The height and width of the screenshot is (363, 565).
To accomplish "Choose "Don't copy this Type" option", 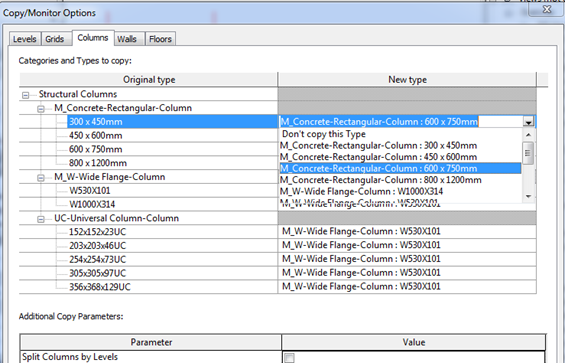I will point(401,134).
